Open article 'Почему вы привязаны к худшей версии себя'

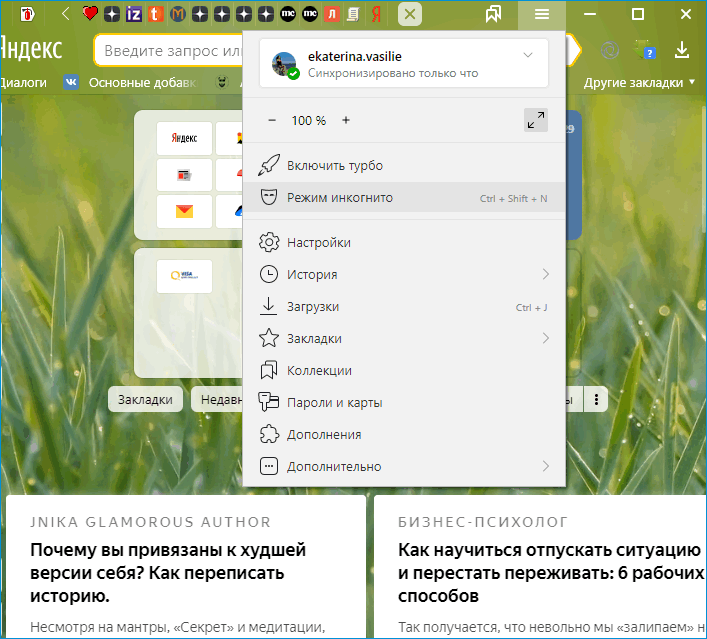coord(168,573)
